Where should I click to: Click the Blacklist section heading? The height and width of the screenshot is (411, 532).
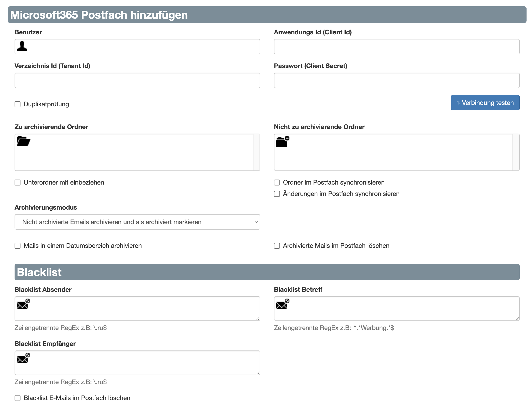39,272
